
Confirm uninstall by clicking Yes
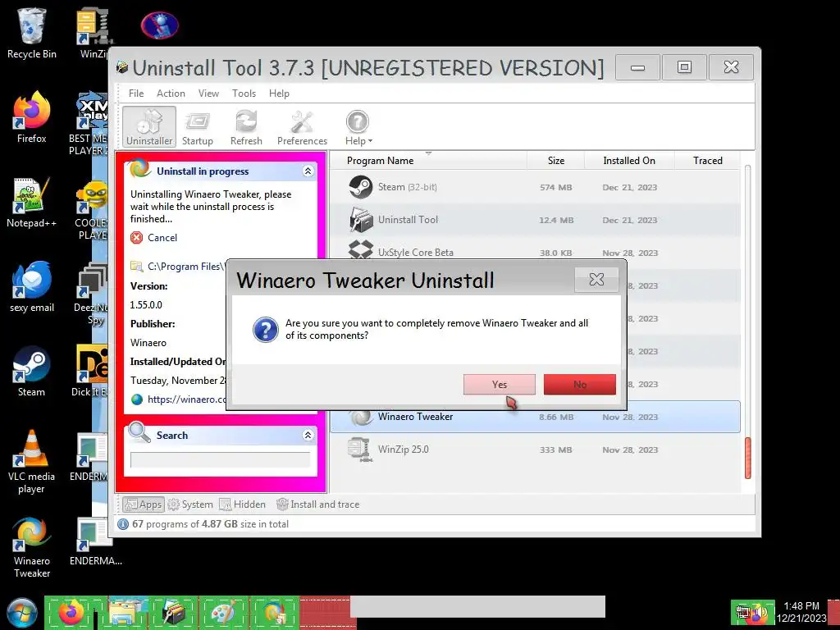(500, 384)
